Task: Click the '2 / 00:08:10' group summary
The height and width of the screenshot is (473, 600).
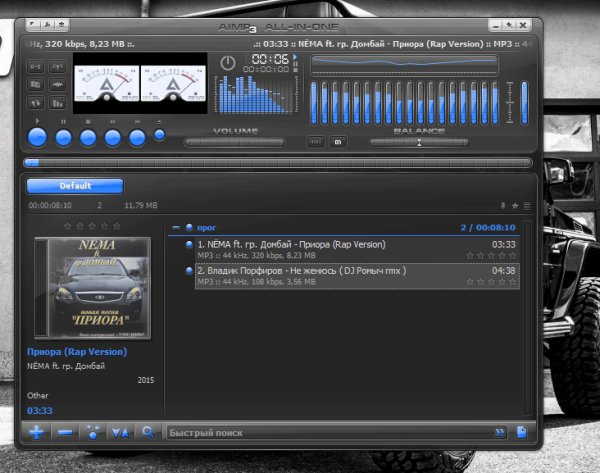Action: coord(488,228)
